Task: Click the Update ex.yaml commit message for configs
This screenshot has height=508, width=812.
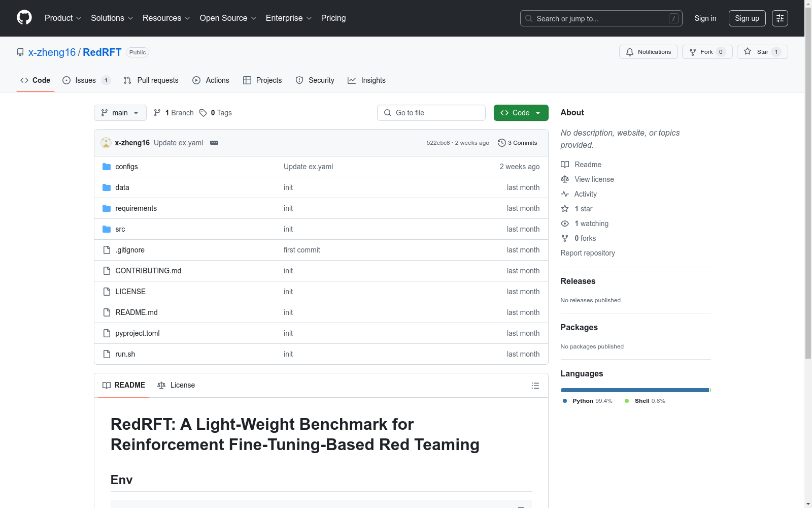Action: pos(308,167)
